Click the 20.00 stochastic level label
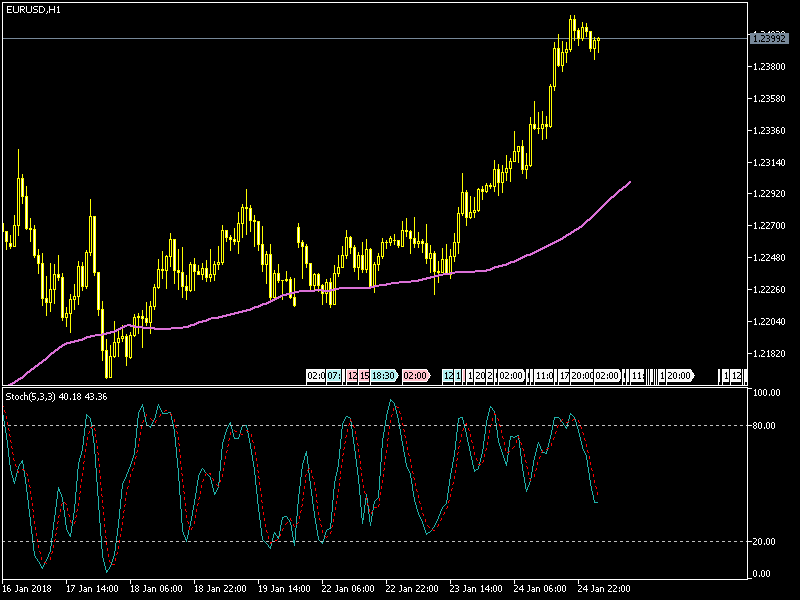This screenshot has width=800, height=600. (x=765, y=542)
